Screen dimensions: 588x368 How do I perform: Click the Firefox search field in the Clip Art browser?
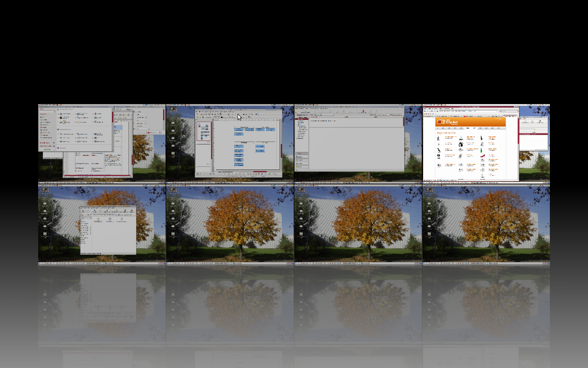(x=509, y=111)
